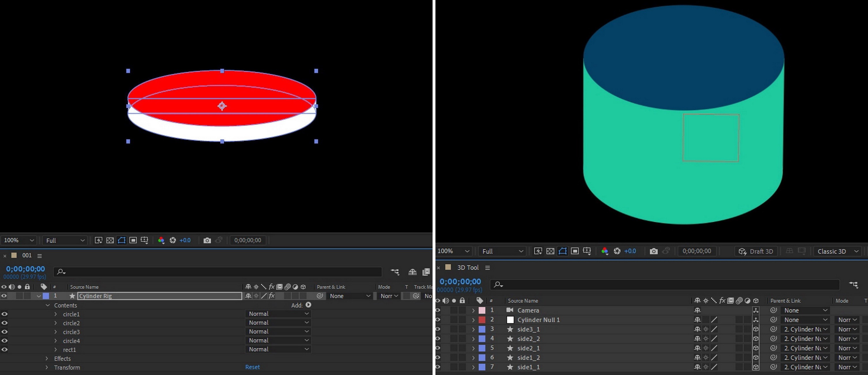The width and height of the screenshot is (868, 375).
Task: Click the Draft 3D button
Action: coord(756,251)
